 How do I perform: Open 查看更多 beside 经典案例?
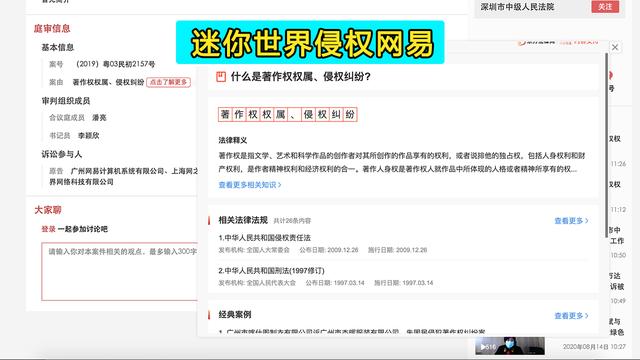point(571,316)
